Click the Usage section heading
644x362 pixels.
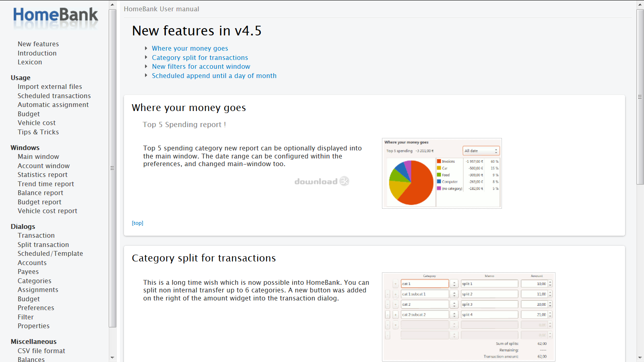pyautogui.click(x=21, y=78)
